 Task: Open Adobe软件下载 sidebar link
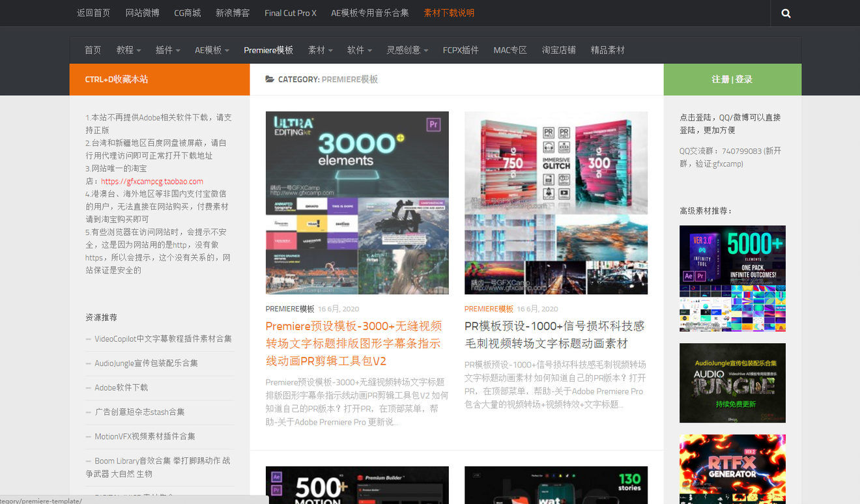click(121, 387)
